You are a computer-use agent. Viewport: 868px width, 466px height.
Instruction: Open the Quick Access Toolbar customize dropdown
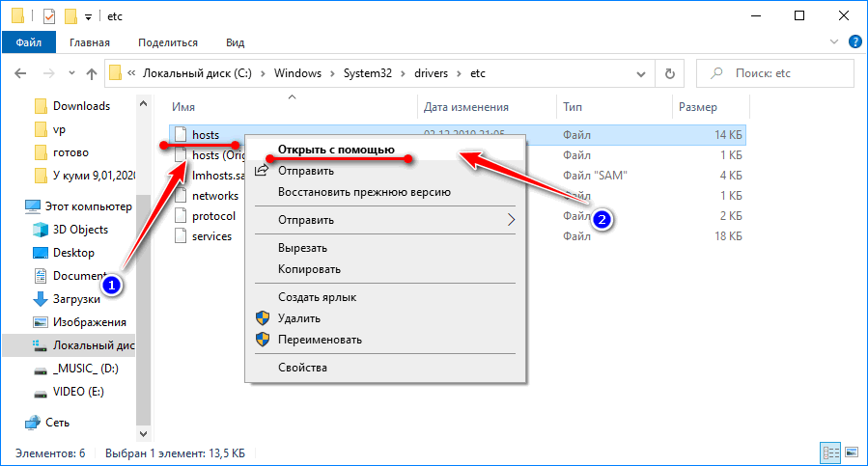coord(89,17)
